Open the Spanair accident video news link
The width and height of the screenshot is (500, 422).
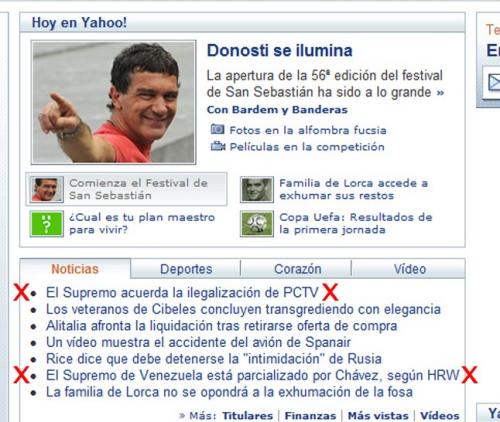click(198, 342)
